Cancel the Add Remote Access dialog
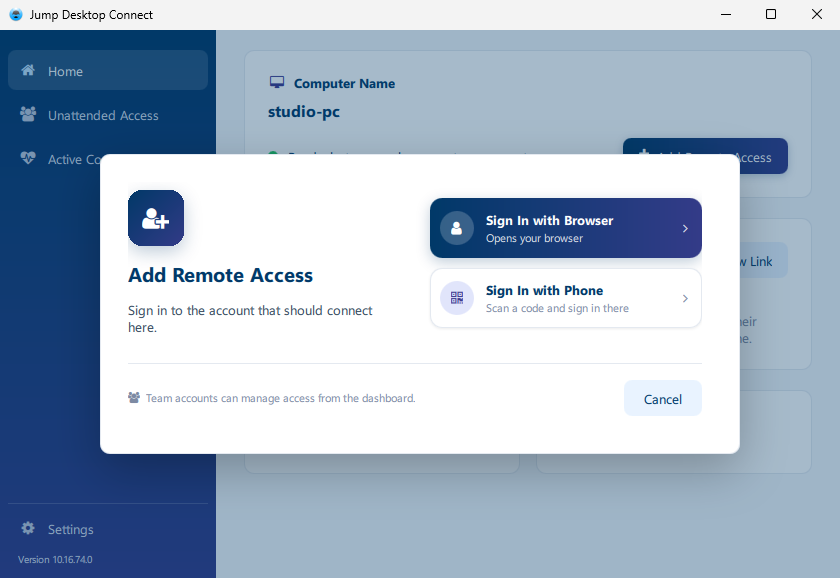Image resolution: width=840 pixels, height=578 pixels. tap(663, 398)
